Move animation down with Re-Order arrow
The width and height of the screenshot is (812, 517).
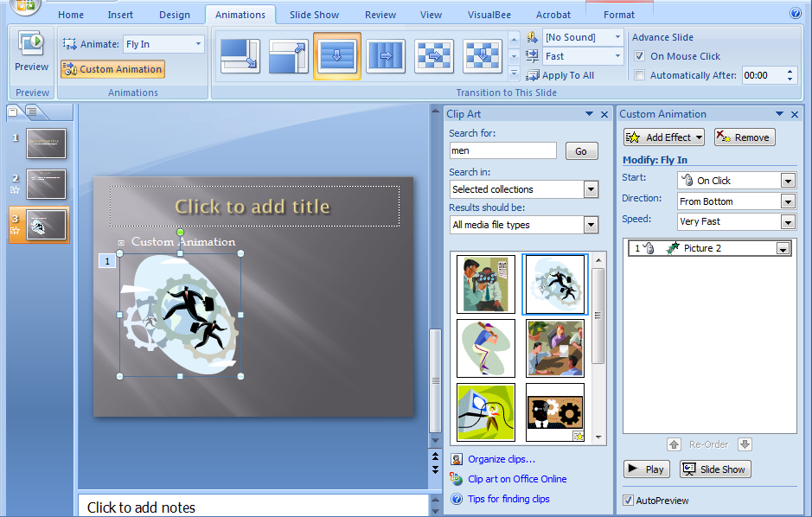745,444
